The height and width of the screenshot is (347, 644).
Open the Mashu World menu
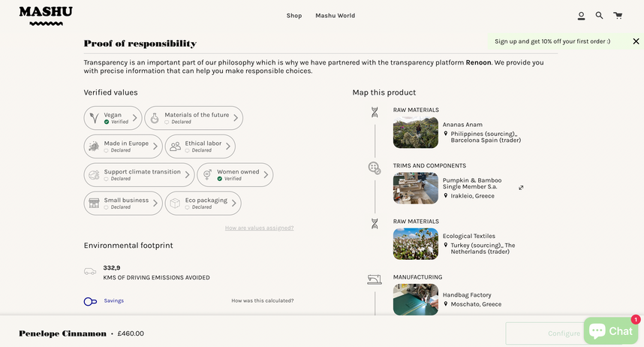tap(335, 16)
